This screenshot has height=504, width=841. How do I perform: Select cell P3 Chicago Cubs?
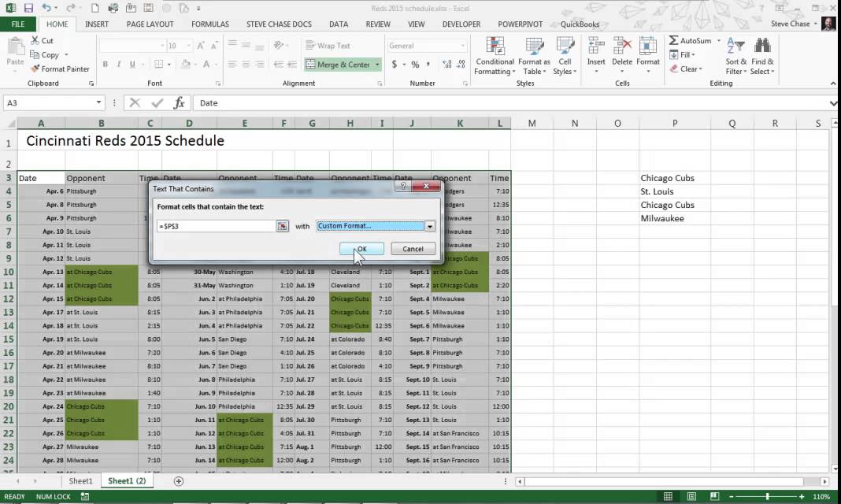[x=675, y=178]
